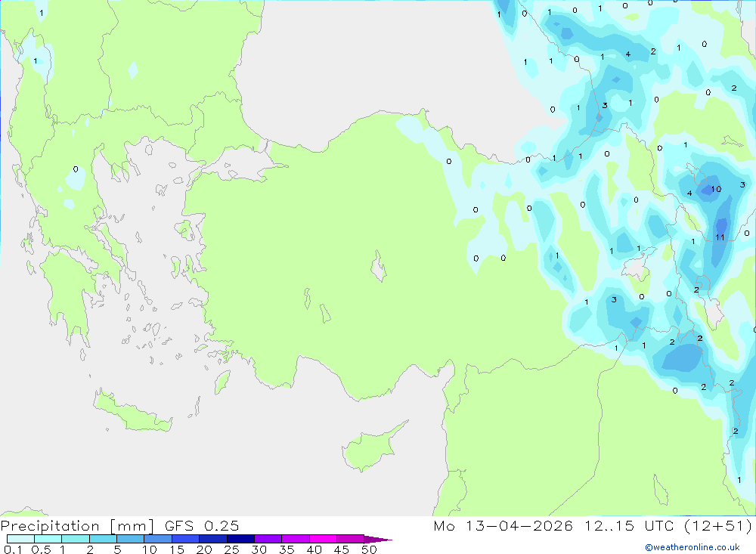Pick the 10–15 mm blue legend swatch

[x=158, y=539]
